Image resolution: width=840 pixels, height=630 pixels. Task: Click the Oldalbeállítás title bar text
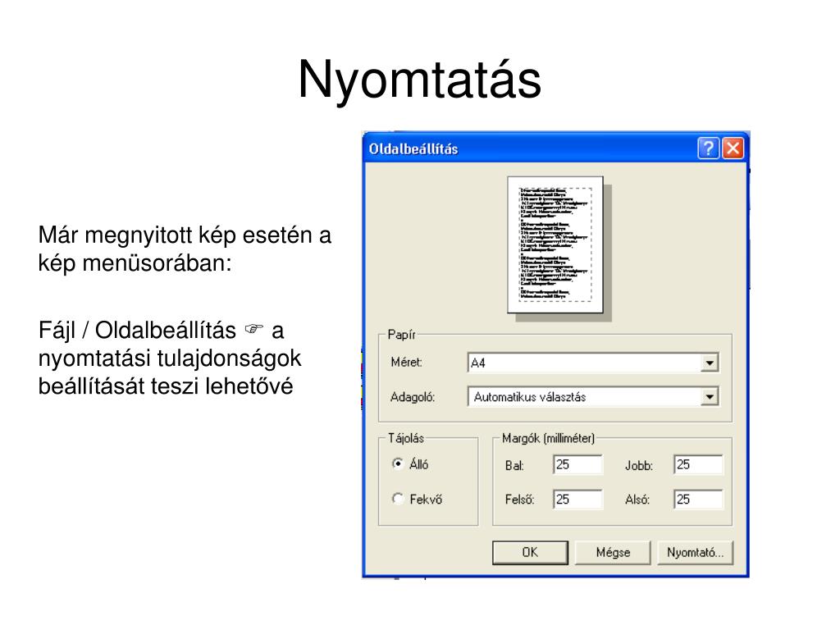pyautogui.click(x=413, y=149)
